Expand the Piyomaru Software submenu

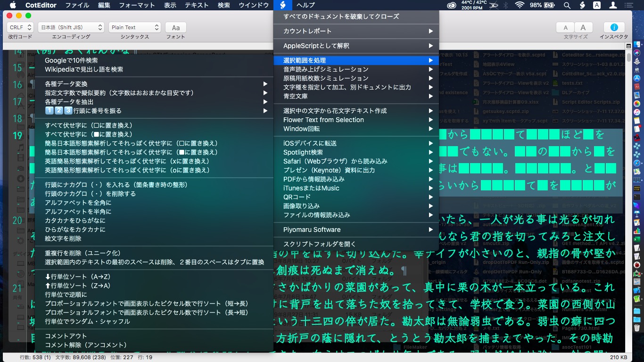[356, 230]
